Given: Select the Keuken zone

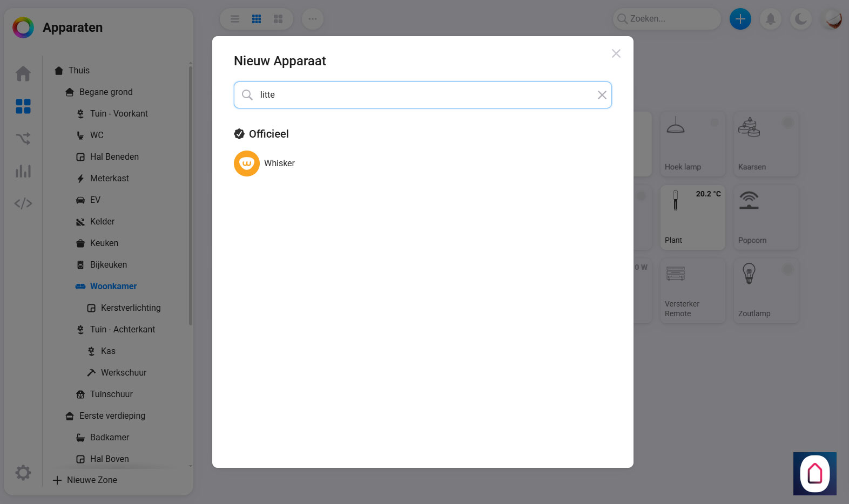Looking at the screenshot, I should coord(104,243).
